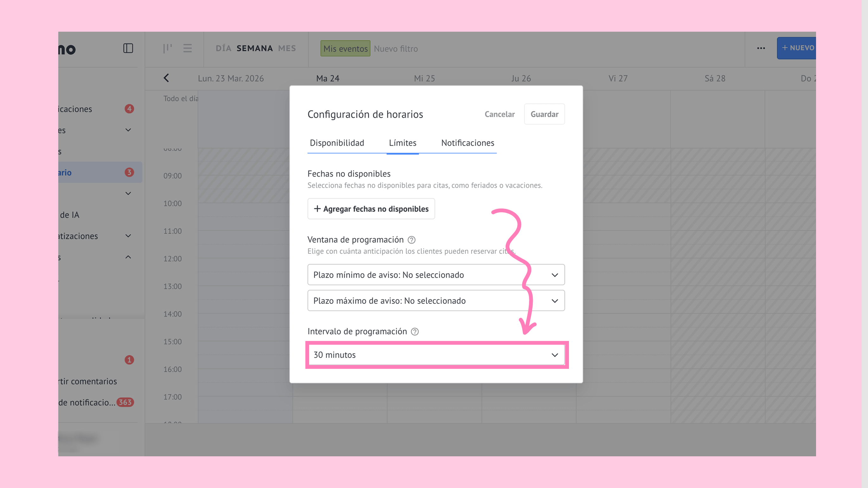Toggle the Mis eventos filter chip
This screenshot has width=868, height=488.
(x=345, y=48)
